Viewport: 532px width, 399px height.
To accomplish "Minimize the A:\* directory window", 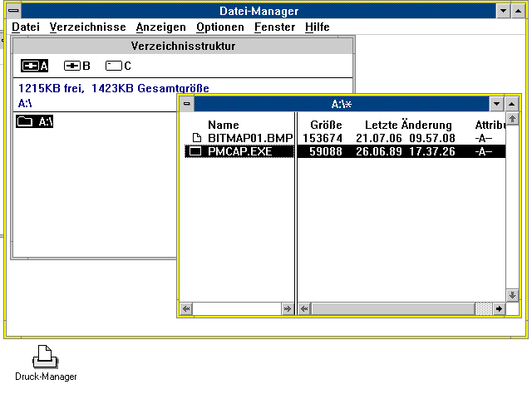I will (497, 104).
